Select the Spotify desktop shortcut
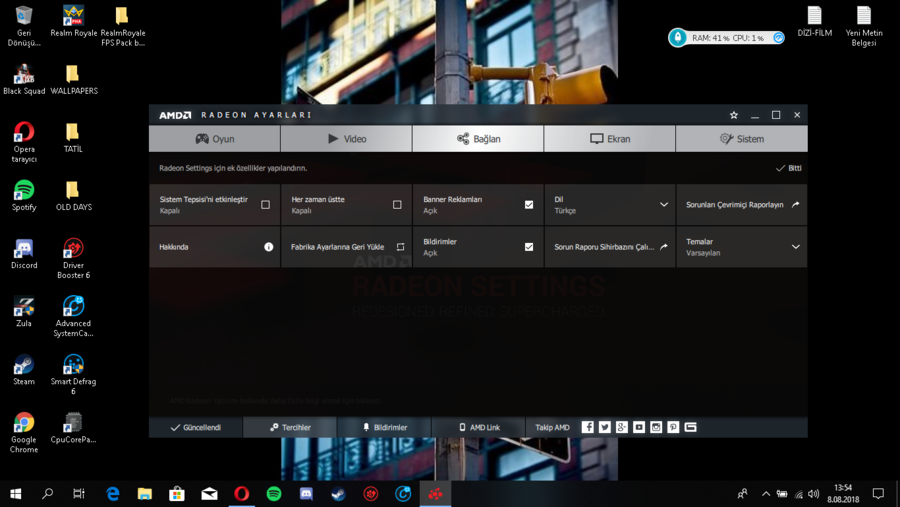The height and width of the screenshot is (507, 900). pyautogui.click(x=24, y=196)
